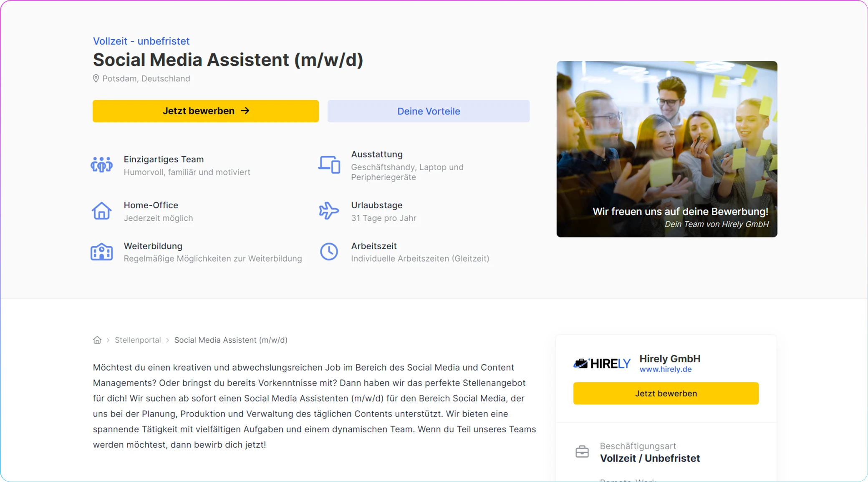
Task: Click the home icon in the breadcrumb
Action: pyautogui.click(x=97, y=340)
